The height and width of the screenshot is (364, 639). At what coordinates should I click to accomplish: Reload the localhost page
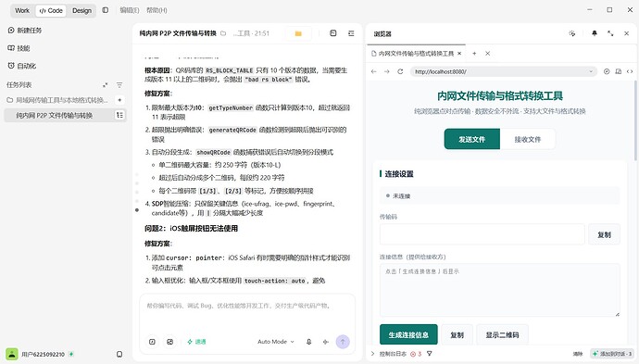400,71
